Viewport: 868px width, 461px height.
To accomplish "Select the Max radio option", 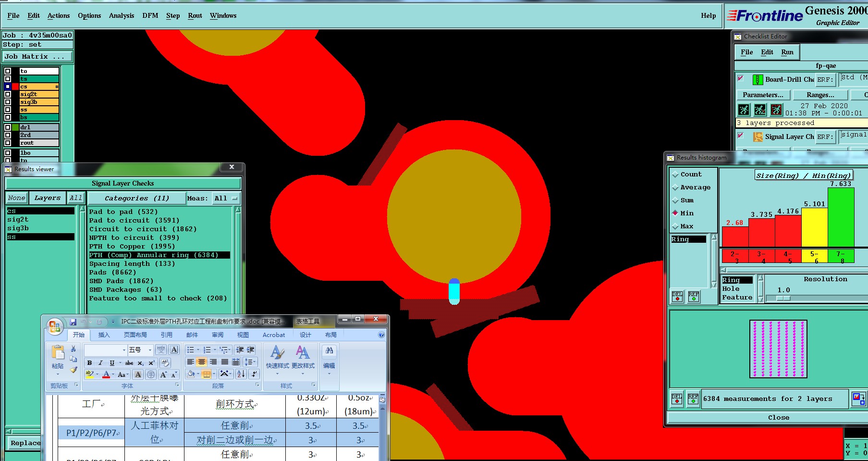I will pyautogui.click(x=675, y=226).
